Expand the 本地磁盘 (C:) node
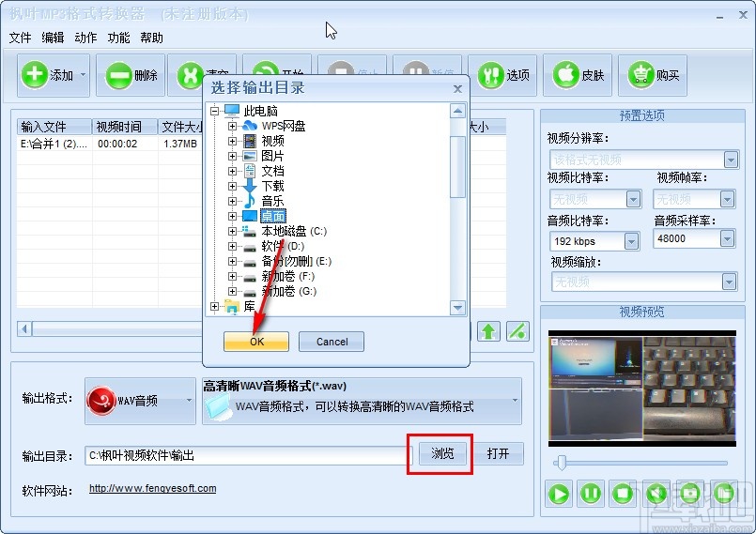 tap(232, 231)
